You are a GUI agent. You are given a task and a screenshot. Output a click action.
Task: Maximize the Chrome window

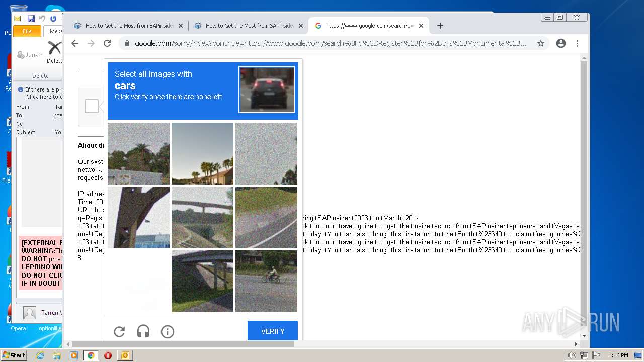click(560, 17)
